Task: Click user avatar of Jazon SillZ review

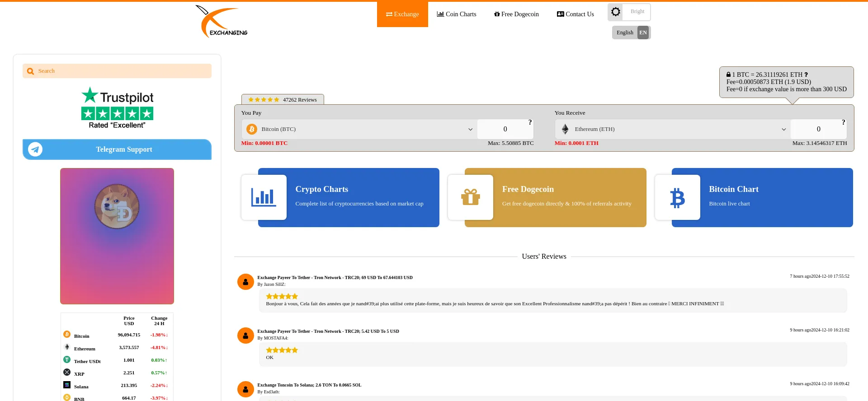Action: click(x=245, y=282)
